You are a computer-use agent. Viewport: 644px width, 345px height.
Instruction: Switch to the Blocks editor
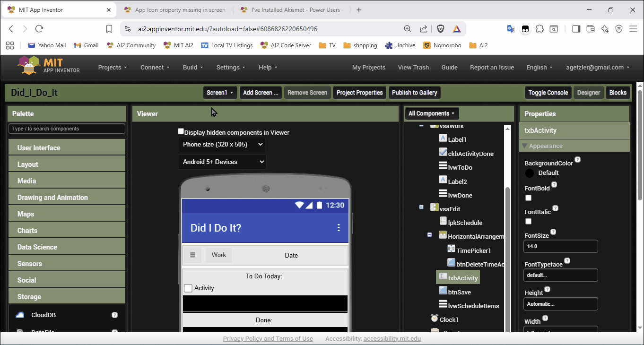click(x=618, y=93)
